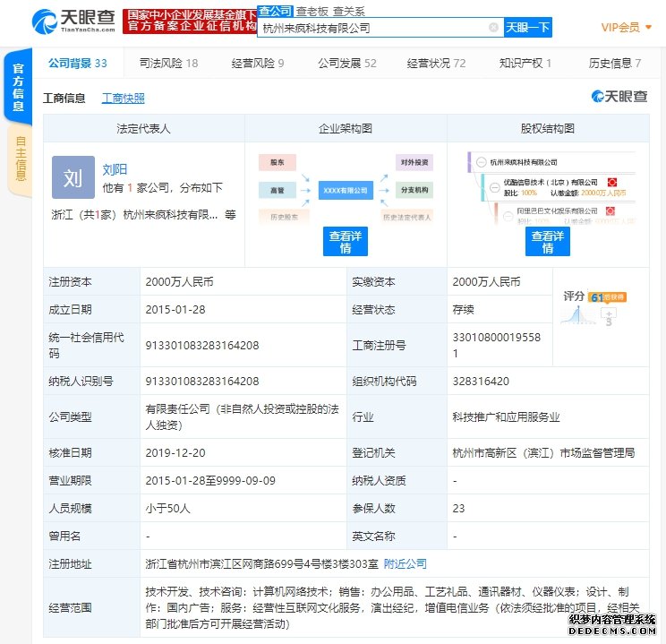666x644 pixels.
Task: Click the 61 score badge
Action: click(x=608, y=297)
